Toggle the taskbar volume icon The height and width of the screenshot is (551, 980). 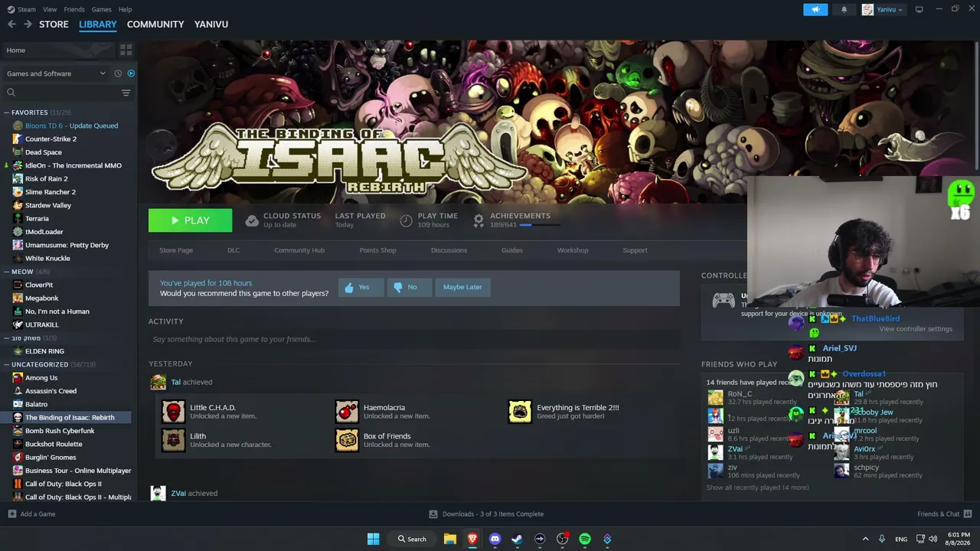(x=933, y=539)
